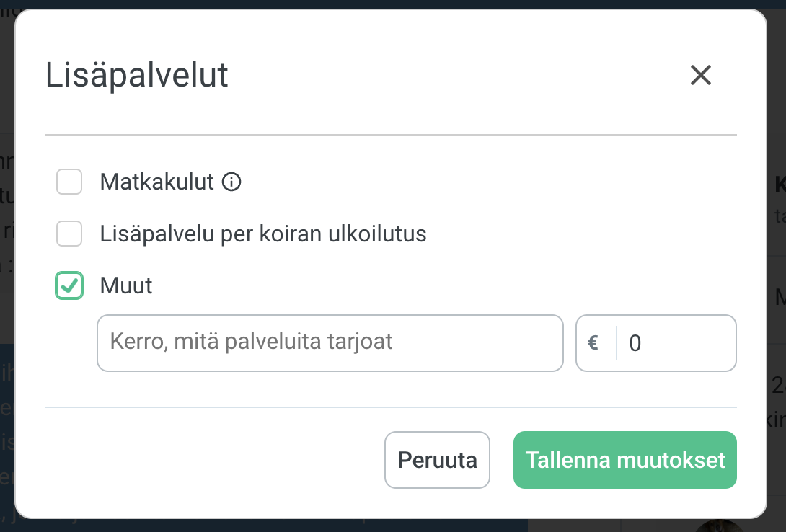The width and height of the screenshot is (786, 532).
Task: Click the partial avatar below the dialog
Action: [x=720, y=526]
